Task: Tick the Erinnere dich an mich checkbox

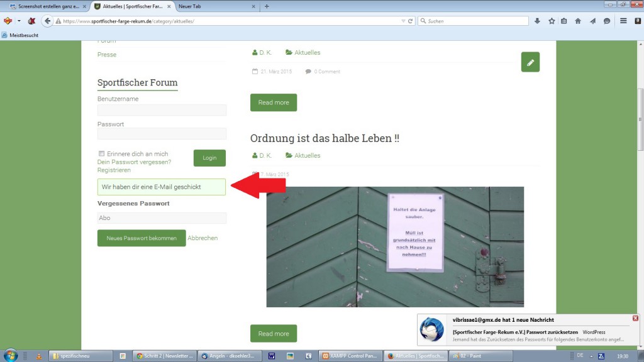Action: pyautogui.click(x=101, y=153)
